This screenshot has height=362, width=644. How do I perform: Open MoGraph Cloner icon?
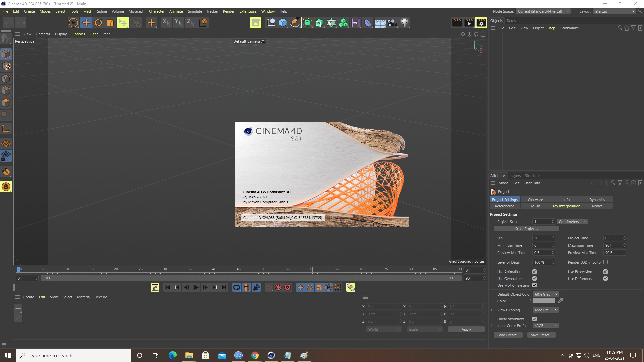pyautogui.click(x=343, y=23)
